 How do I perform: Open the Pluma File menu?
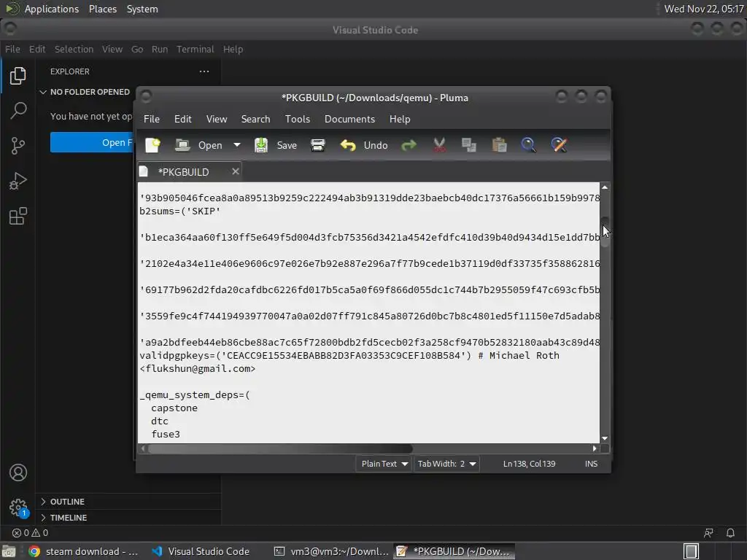click(x=152, y=119)
